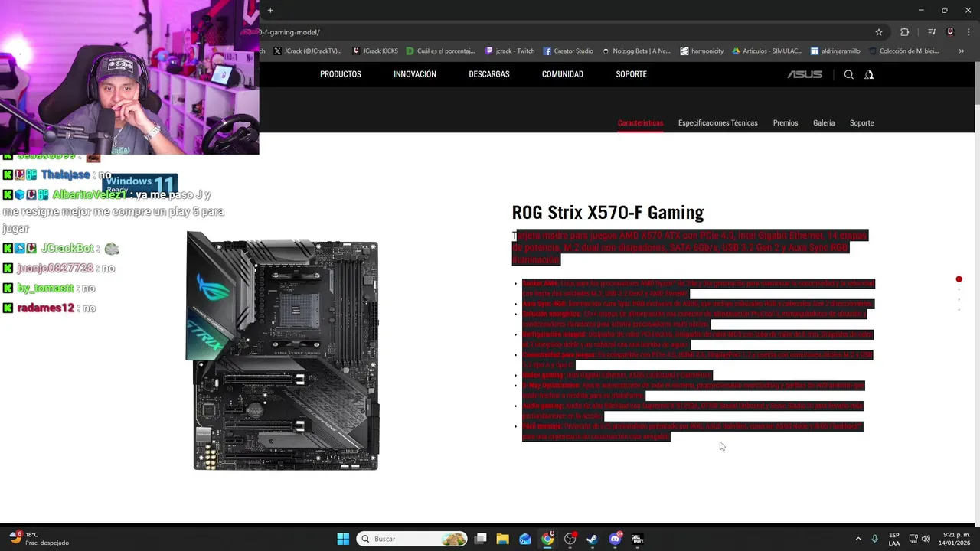This screenshot has height=551, width=980.
Task: Select the Características tab
Action: pos(640,123)
